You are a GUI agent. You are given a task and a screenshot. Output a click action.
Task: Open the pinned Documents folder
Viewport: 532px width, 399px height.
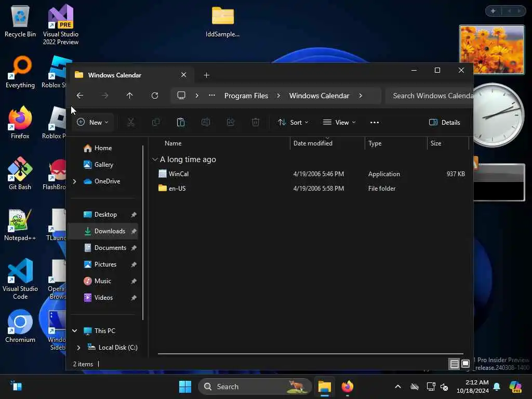pos(110,248)
